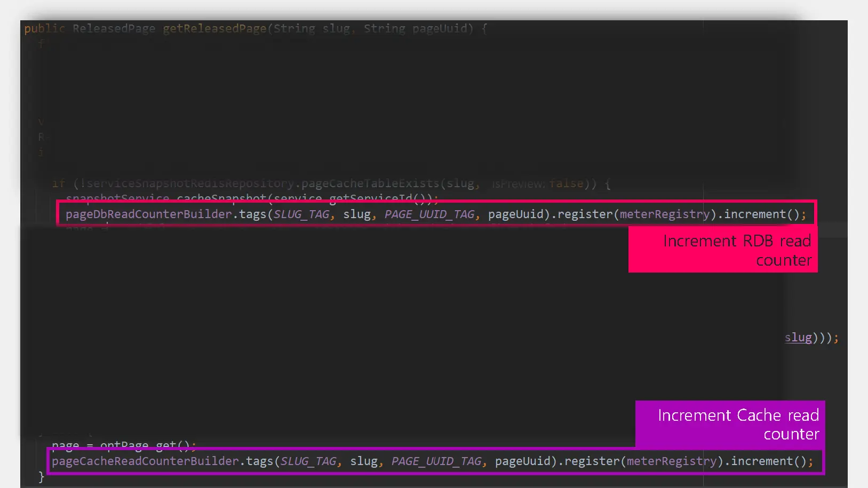Click the closing brace at method end
This screenshot has height=488, width=868.
tap(42, 477)
